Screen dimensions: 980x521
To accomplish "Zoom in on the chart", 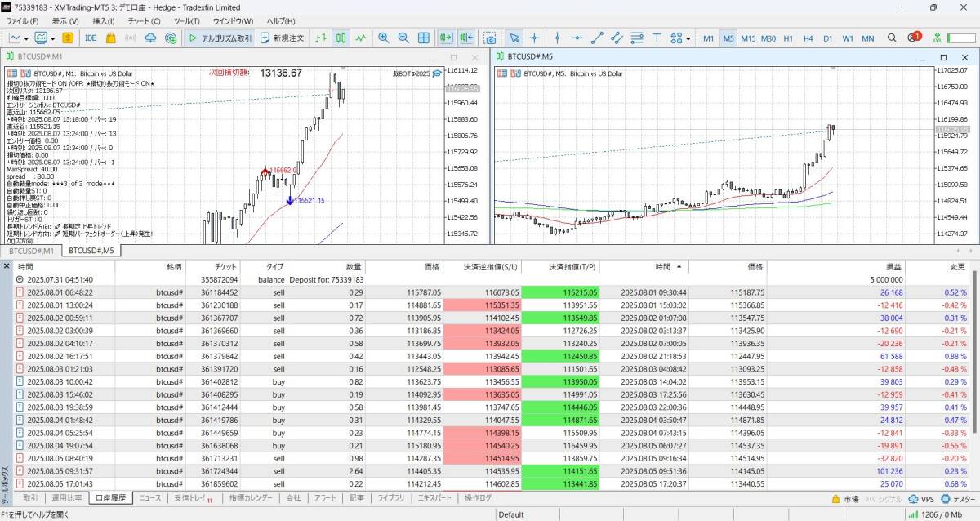I will click(384, 38).
